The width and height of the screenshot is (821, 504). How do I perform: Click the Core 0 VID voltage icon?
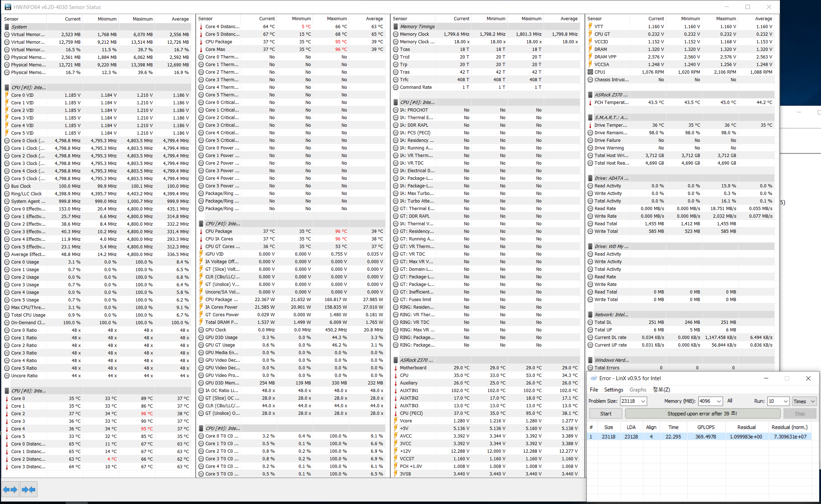pyautogui.click(x=7, y=95)
